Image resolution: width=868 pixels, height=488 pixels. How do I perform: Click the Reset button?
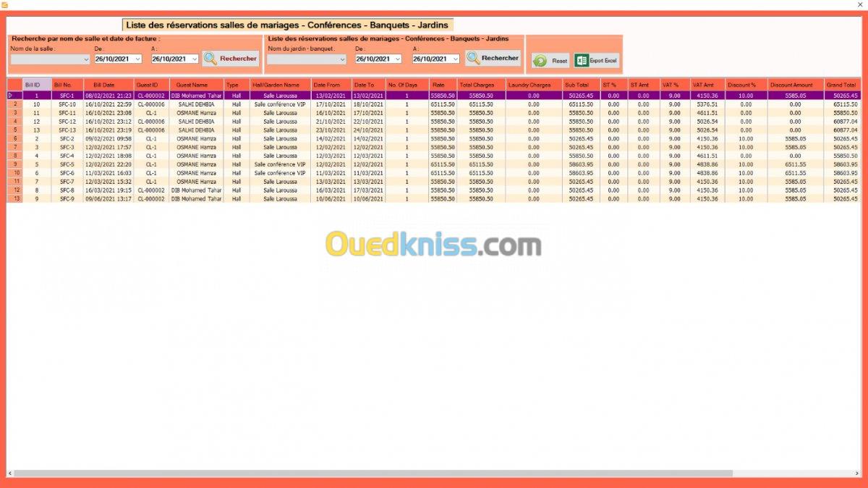pyautogui.click(x=550, y=61)
